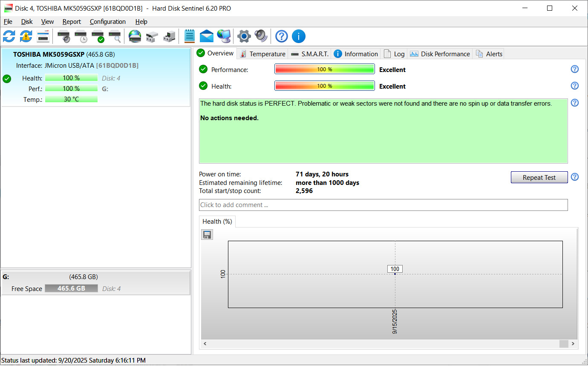Viewport: 588px width, 366px height.
Task: Click the disk with clock toolbar icon
Action: click(x=81, y=36)
